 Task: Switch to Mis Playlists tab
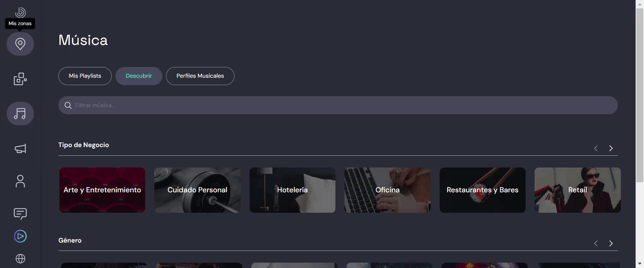coord(85,76)
